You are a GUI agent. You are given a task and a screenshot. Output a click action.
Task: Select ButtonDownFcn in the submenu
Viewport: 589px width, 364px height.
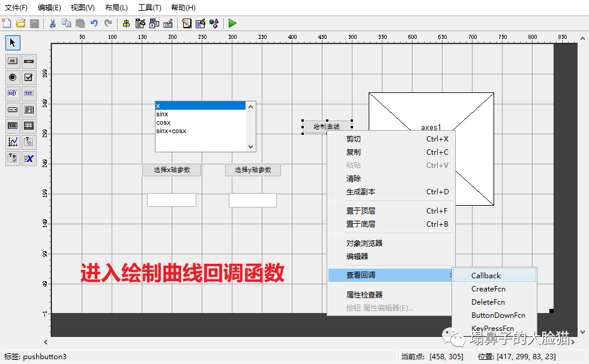494,315
